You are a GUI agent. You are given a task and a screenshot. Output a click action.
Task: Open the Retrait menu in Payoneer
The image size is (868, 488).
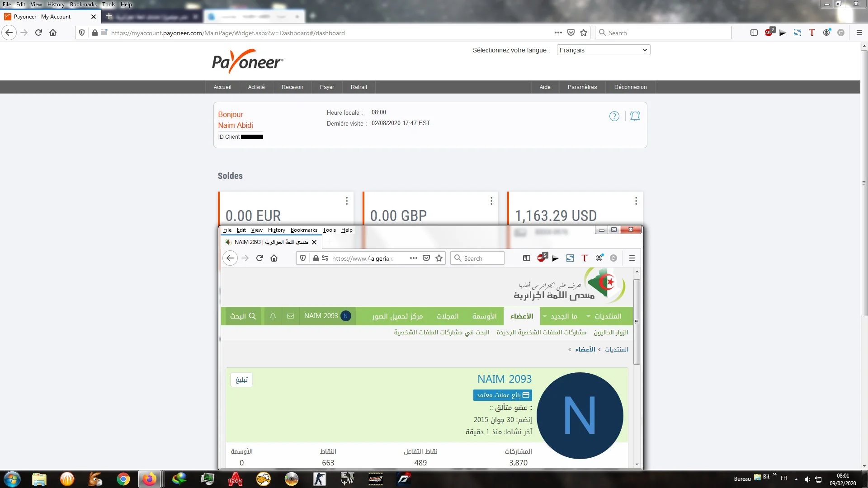click(x=359, y=87)
